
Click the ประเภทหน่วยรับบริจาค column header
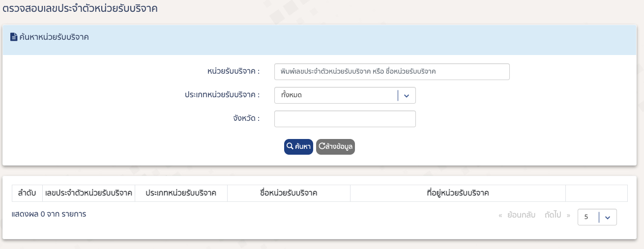(181, 193)
